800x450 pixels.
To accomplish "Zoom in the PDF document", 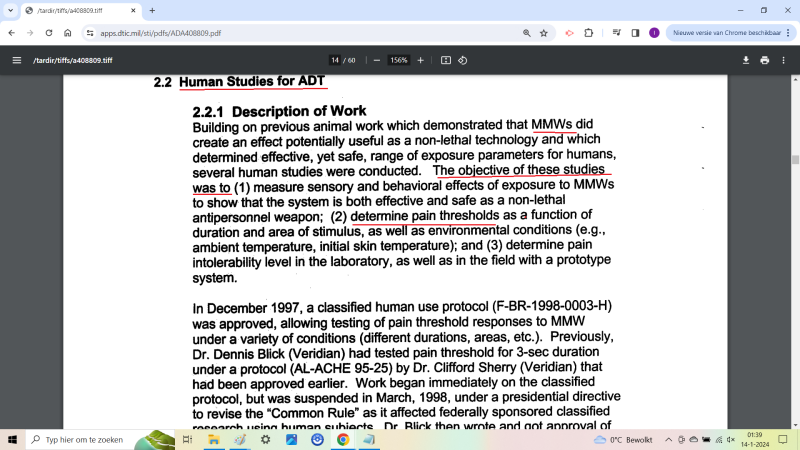I will coord(420,60).
